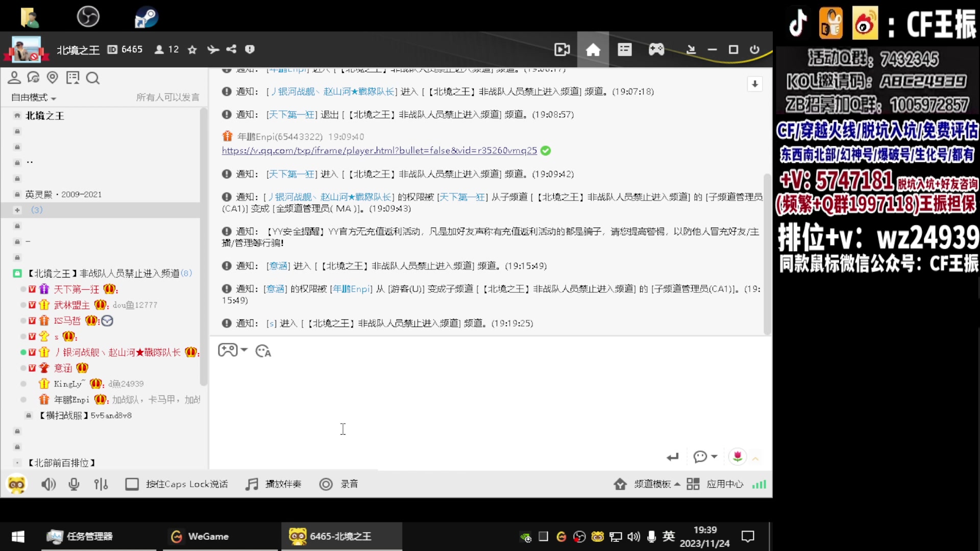Switch to the WeGame taskbar window
Viewport: 980px width, 551px height.
(x=208, y=536)
